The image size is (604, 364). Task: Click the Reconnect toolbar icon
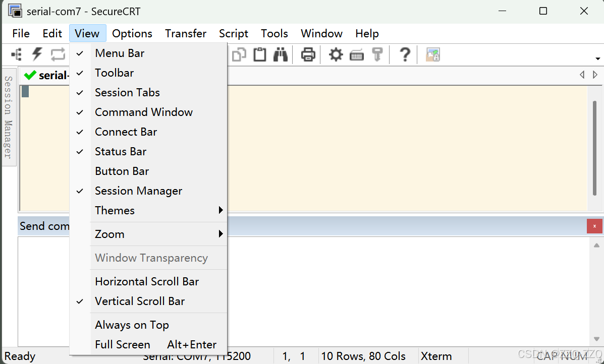coord(58,54)
